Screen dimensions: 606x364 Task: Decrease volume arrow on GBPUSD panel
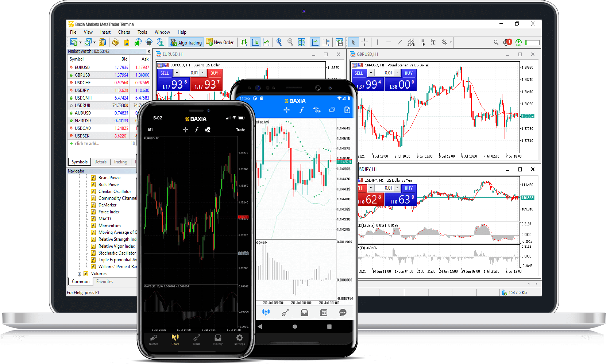371,73
